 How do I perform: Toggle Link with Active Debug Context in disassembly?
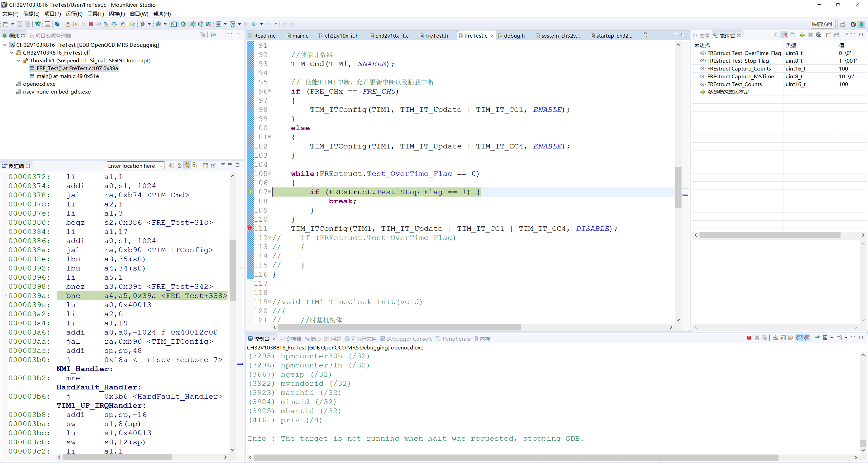pyautogui.click(x=188, y=165)
